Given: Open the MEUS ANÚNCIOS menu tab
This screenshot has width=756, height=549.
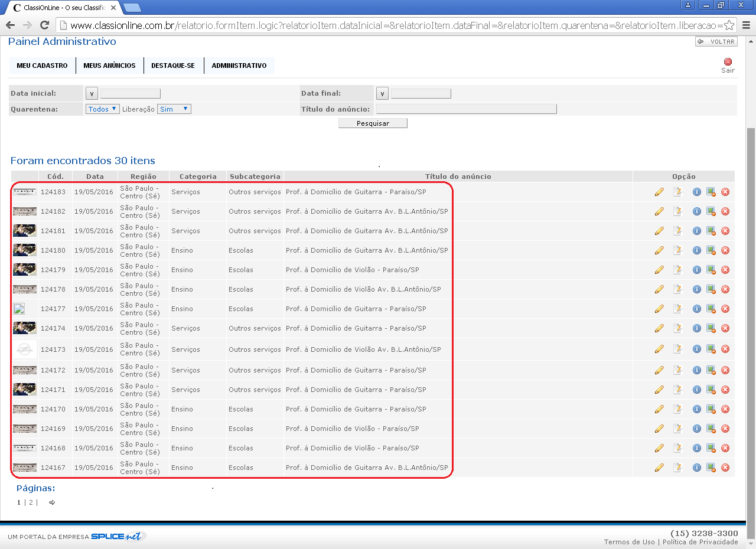Looking at the screenshot, I should point(109,66).
